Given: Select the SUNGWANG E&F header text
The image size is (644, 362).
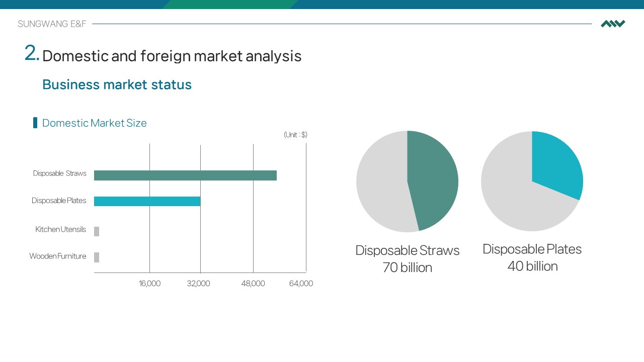Looking at the screenshot, I should [x=52, y=24].
